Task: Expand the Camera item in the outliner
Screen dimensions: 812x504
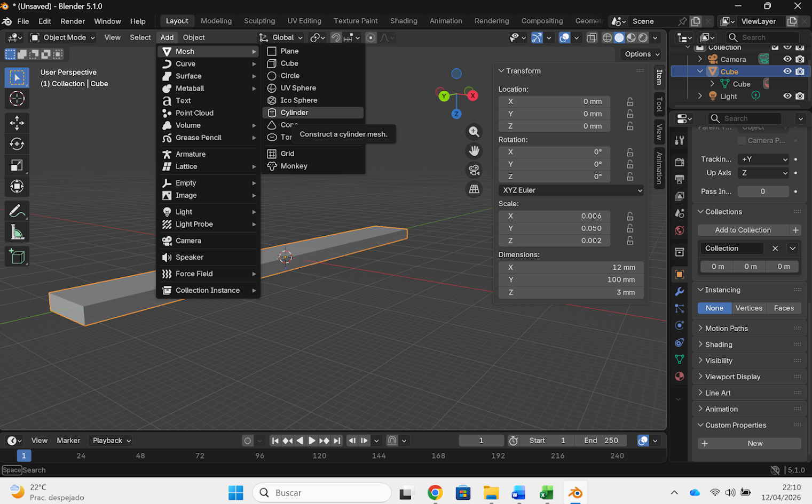Action: coord(700,59)
